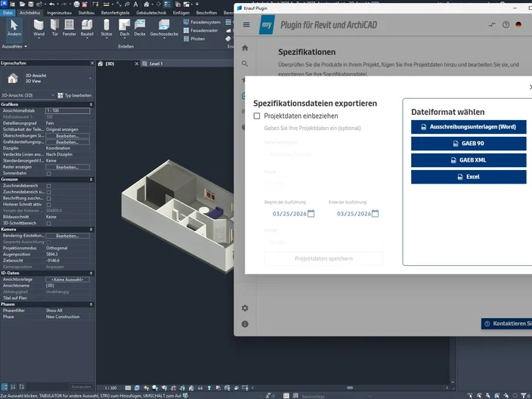Viewport: 532px width, 399px height.
Task: Collapse the Grenzen section
Action: coord(91,180)
